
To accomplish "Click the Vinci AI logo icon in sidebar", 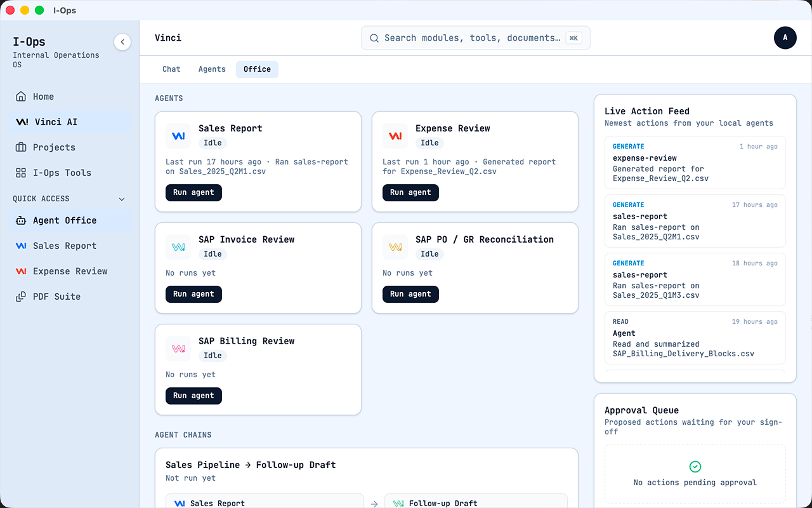I will 22,122.
